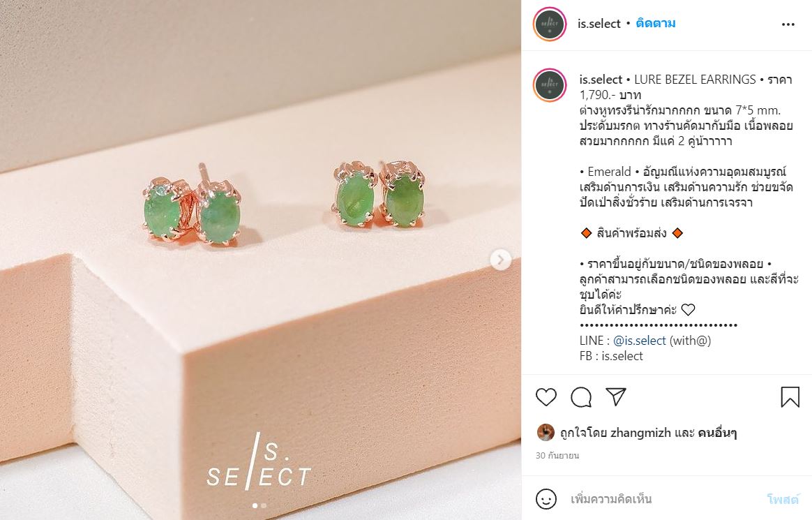Save post with the bookmark icon
Screen dimensions: 812x520
pyautogui.click(x=790, y=397)
